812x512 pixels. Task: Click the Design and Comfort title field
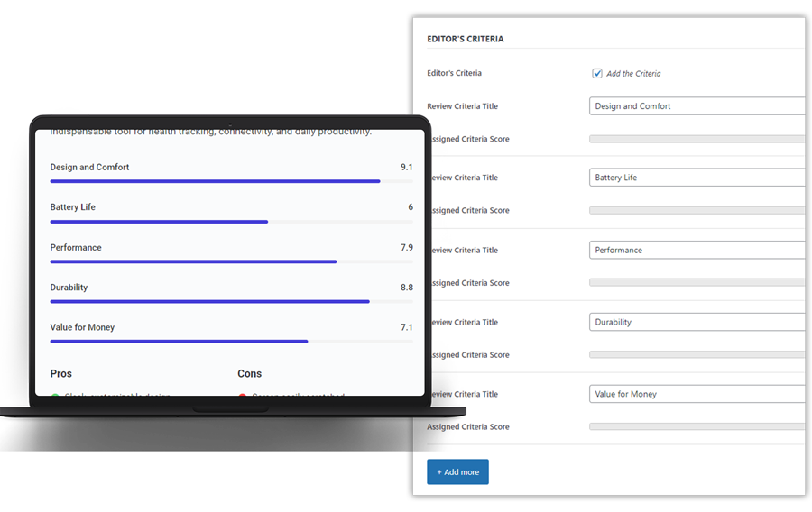697,106
